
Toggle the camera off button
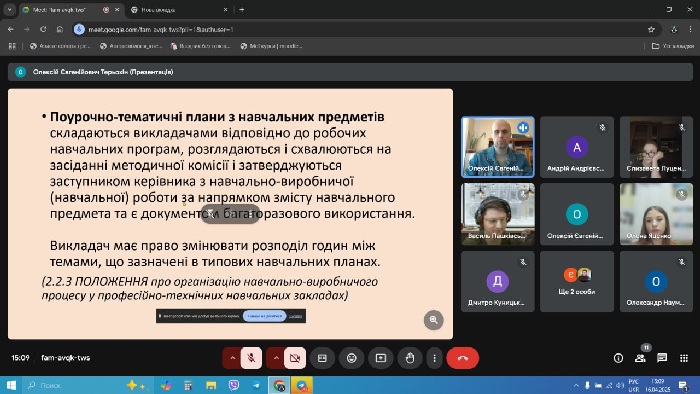coord(295,358)
